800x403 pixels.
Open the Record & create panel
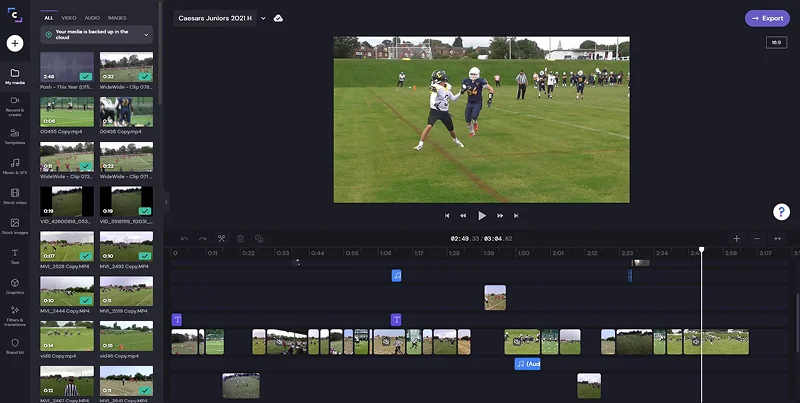(15, 104)
